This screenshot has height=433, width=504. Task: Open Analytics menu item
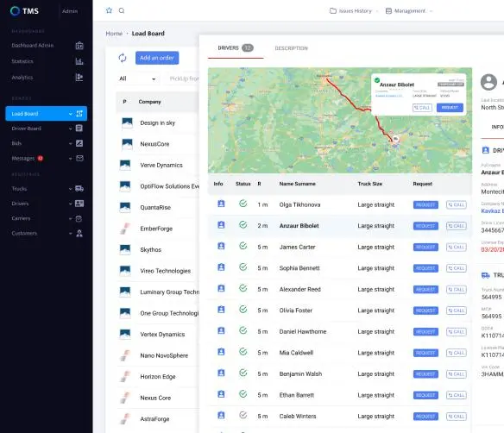22,78
